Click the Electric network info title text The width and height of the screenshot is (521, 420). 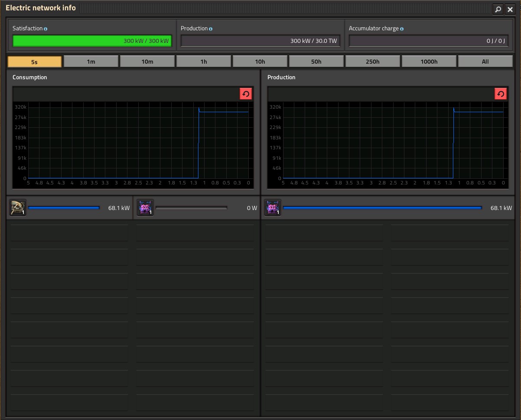pos(41,8)
